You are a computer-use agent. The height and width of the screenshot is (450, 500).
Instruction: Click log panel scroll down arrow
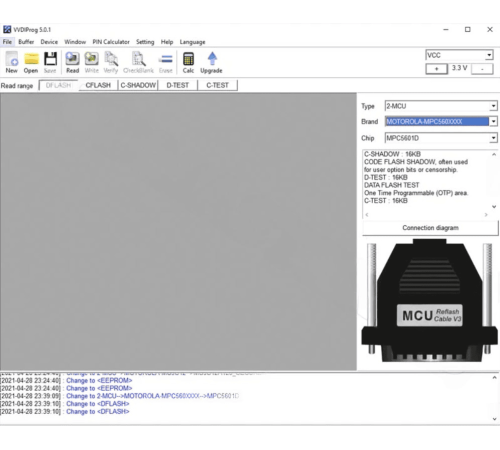click(494, 419)
